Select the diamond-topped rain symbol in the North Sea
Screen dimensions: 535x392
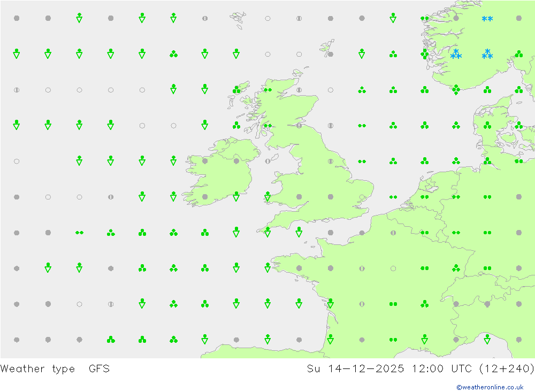362,90
